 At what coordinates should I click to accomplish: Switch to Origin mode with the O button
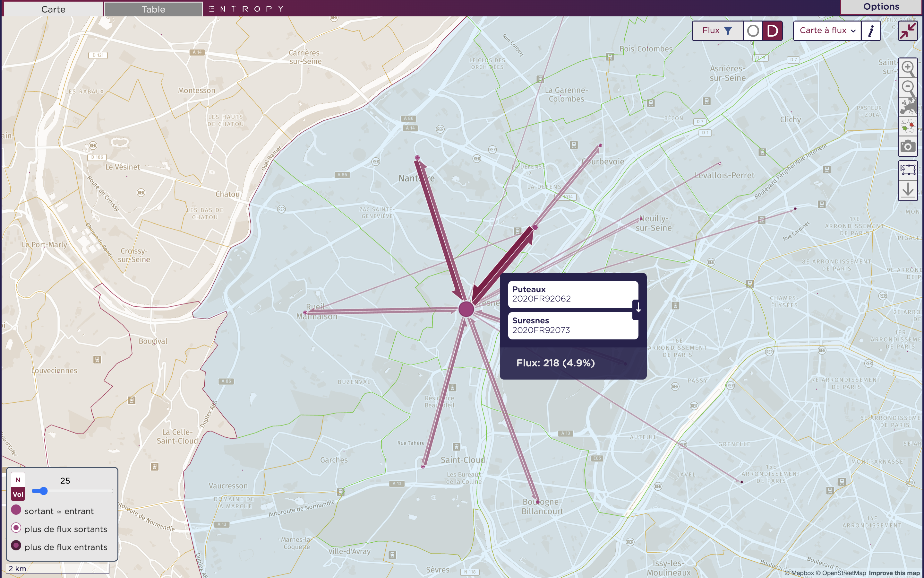point(753,31)
